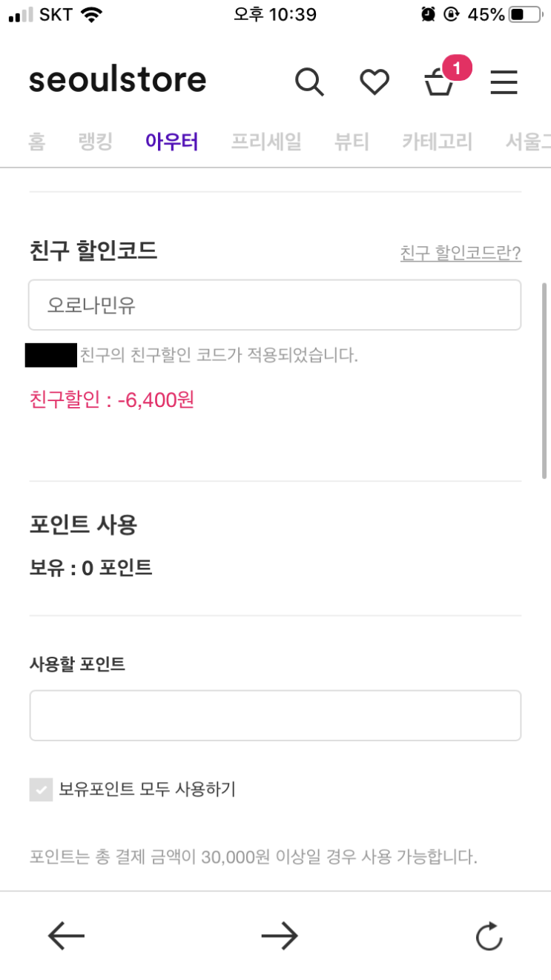Screen dimensions: 551x980
Task: Tap the cart badge showing 1
Action: (x=457, y=69)
